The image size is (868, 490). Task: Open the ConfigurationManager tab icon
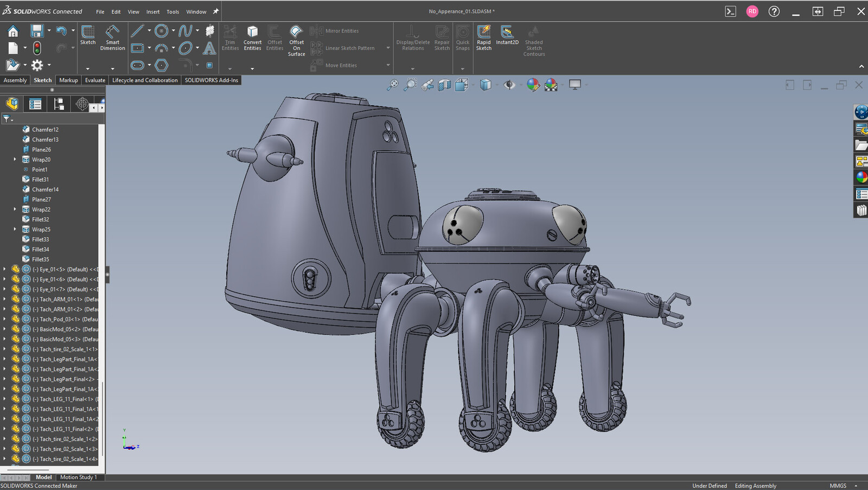[x=59, y=104]
